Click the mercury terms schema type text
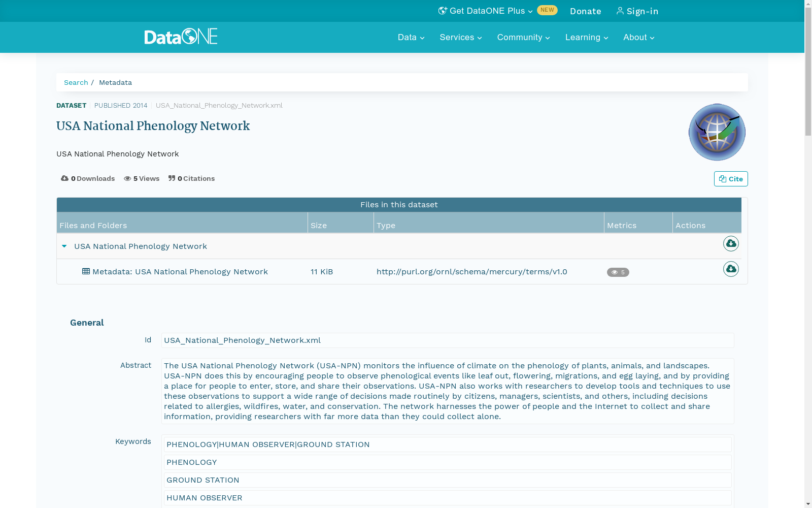 point(472,272)
